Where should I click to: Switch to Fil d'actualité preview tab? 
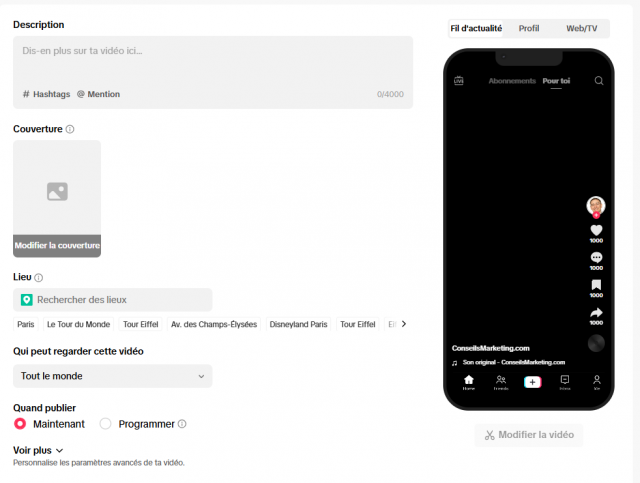pyautogui.click(x=476, y=29)
